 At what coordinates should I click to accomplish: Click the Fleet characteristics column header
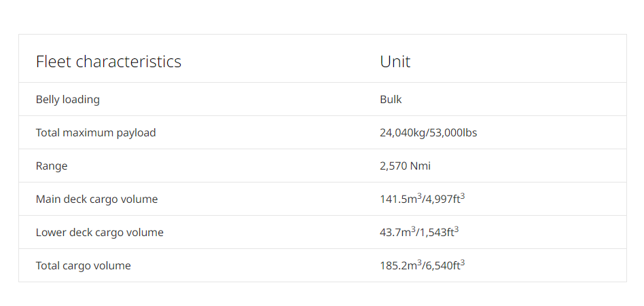click(109, 62)
